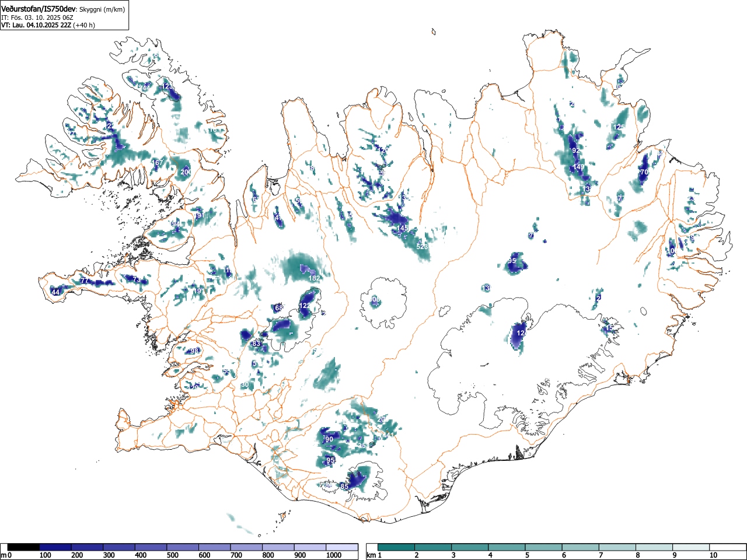Click the '6' tick label on km legend
The width and height of the screenshot is (747, 560).
pyautogui.click(x=564, y=555)
